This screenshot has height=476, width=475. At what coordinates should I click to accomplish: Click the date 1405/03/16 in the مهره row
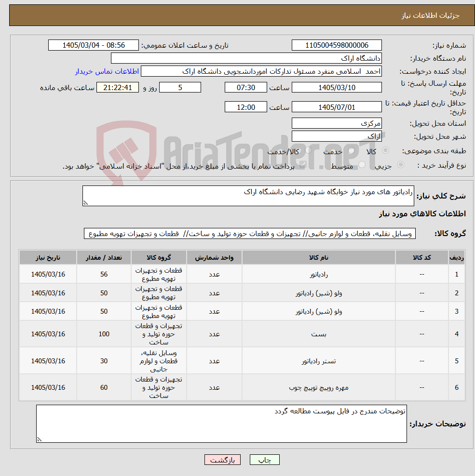pos(48,387)
